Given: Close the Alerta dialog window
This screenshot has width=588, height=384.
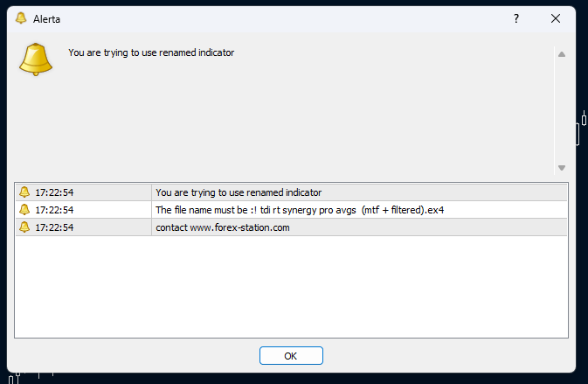Looking at the screenshot, I should coord(556,18).
